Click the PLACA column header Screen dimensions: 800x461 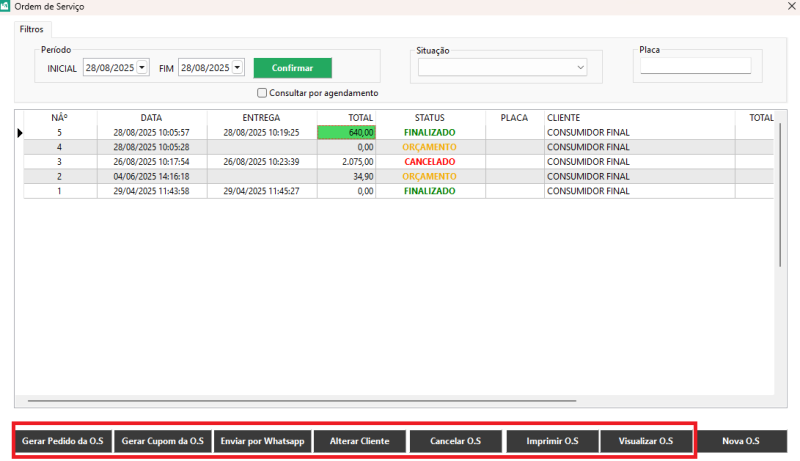[514, 117]
